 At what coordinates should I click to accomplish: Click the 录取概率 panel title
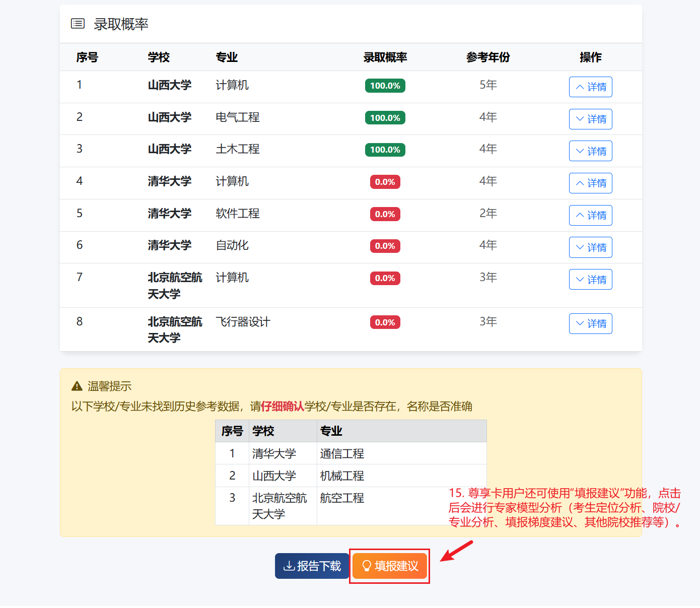121,24
